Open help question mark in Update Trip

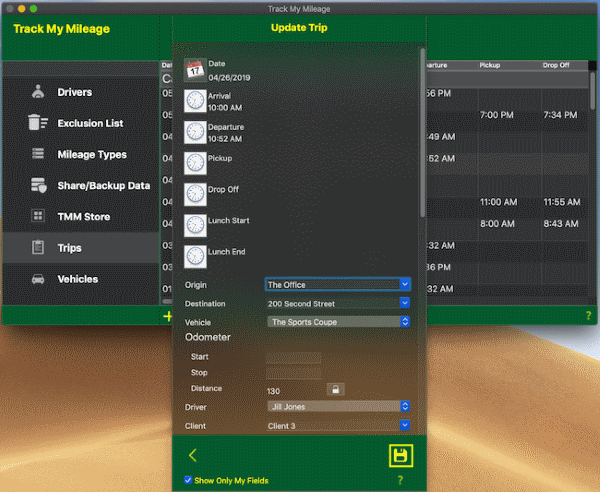400,481
